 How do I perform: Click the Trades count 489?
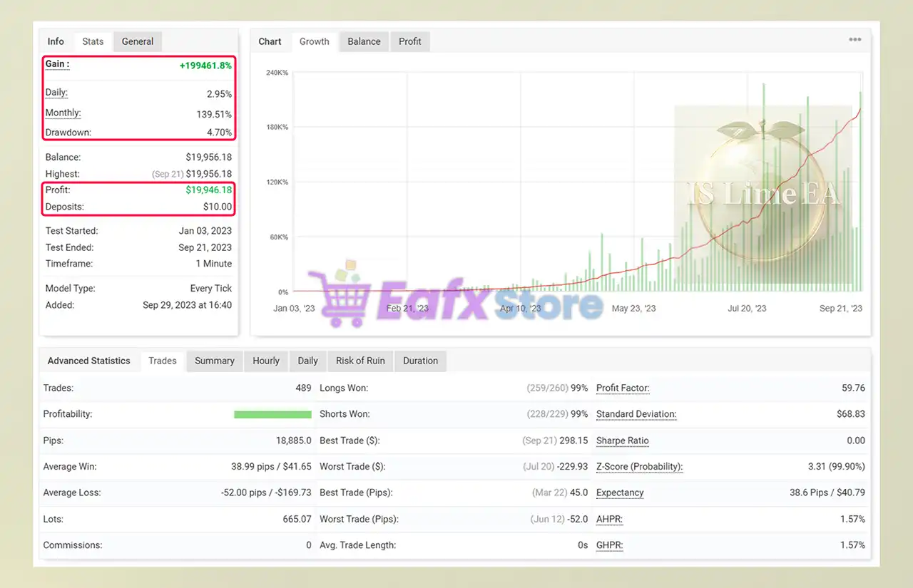[x=303, y=388]
